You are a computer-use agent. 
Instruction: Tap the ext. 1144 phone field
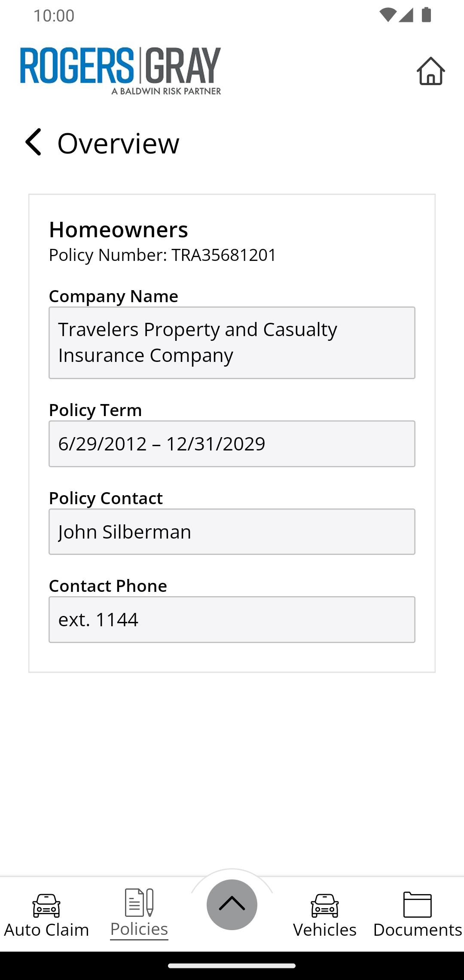click(x=232, y=619)
